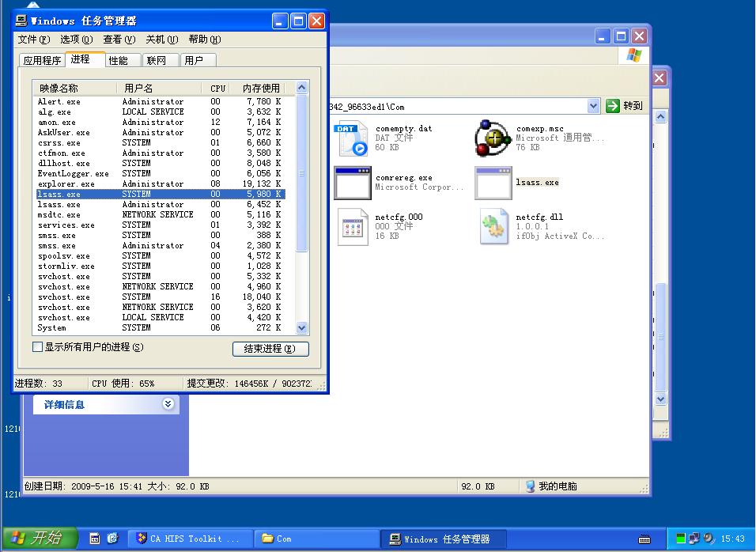Sort processes by the CPU column header
The height and width of the screenshot is (552, 756).
click(x=217, y=89)
